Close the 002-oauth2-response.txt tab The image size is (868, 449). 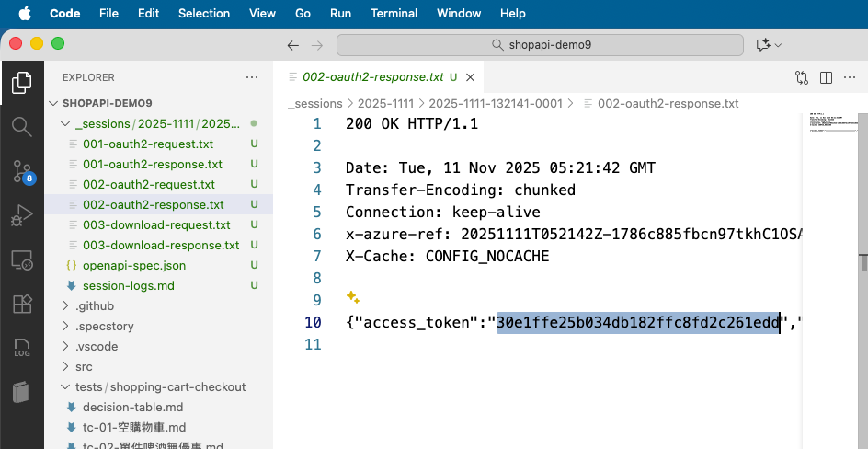click(x=470, y=77)
